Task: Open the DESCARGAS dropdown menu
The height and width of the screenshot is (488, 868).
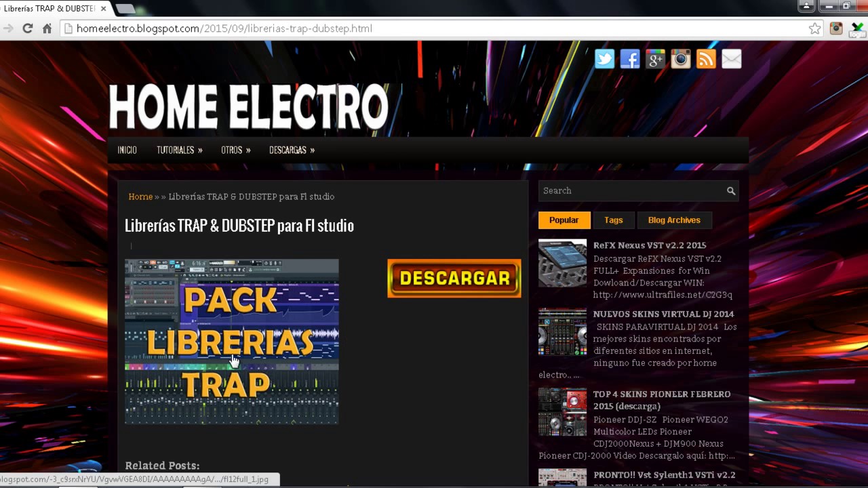Action: tap(292, 150)
